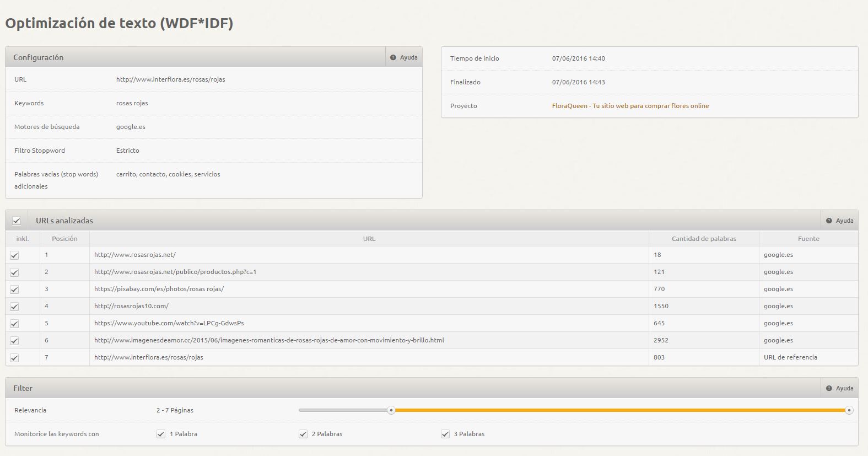Viewport: 868px width, 456px height.
Task: Click the Configuración URL value interflora.es/rosas/rojas
Action: 170,79
